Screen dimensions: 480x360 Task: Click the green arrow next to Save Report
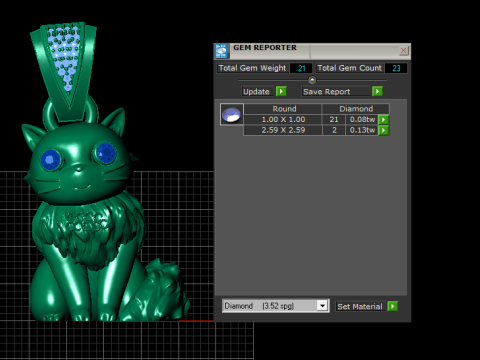tap(377, 91)
